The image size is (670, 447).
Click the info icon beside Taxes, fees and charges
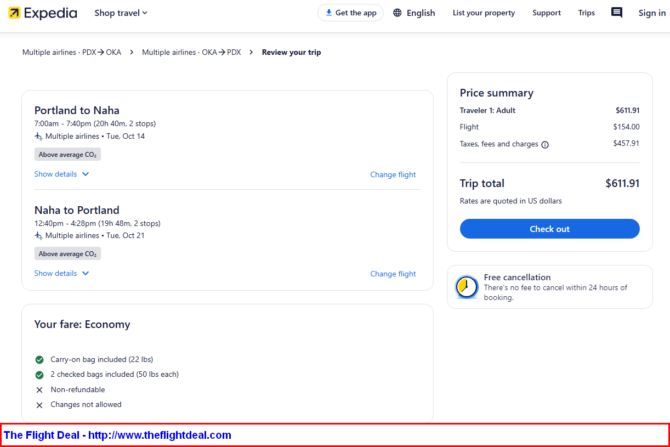point(545,145)
